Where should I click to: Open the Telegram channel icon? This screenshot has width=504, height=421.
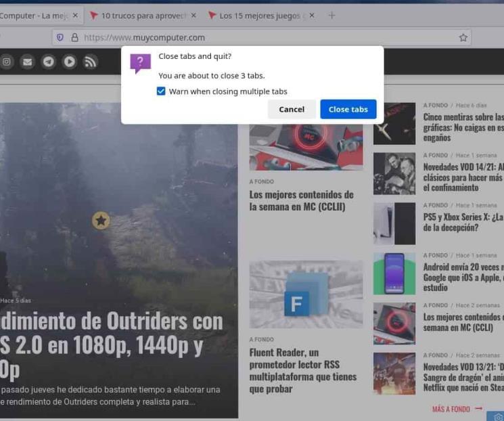(x=49, y=62)
